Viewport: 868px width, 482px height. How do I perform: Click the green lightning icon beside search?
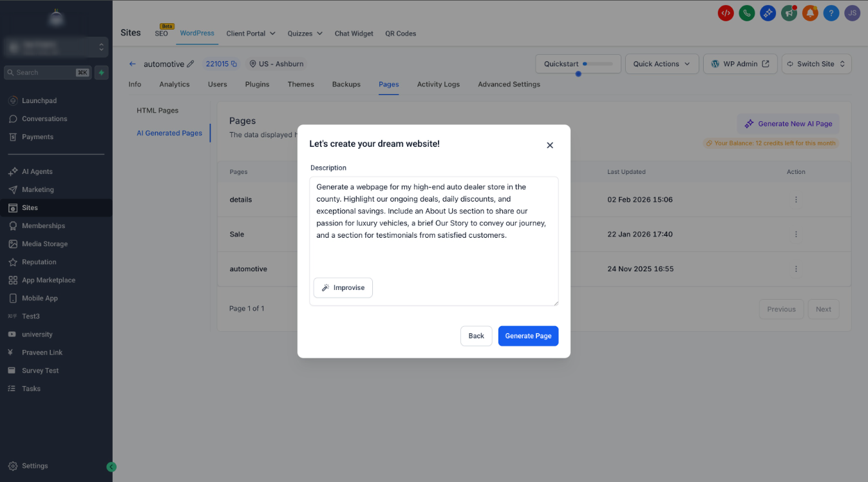tap(101, 73)
